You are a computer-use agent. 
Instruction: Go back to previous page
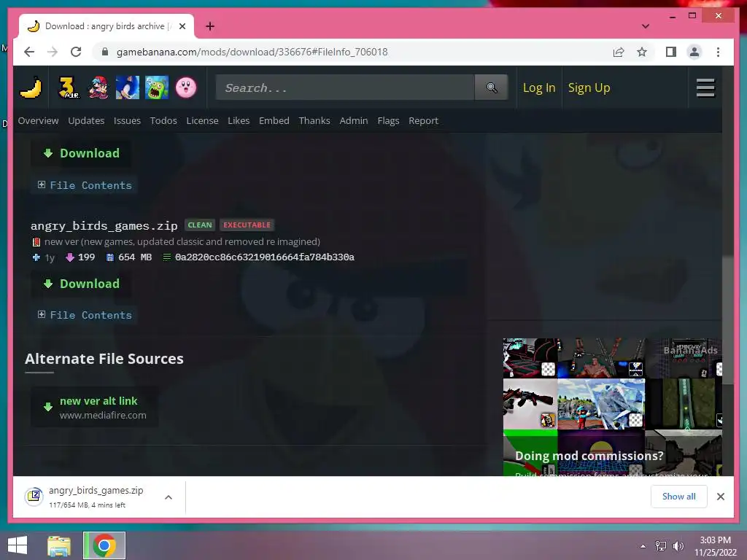[x=29, y=52]
